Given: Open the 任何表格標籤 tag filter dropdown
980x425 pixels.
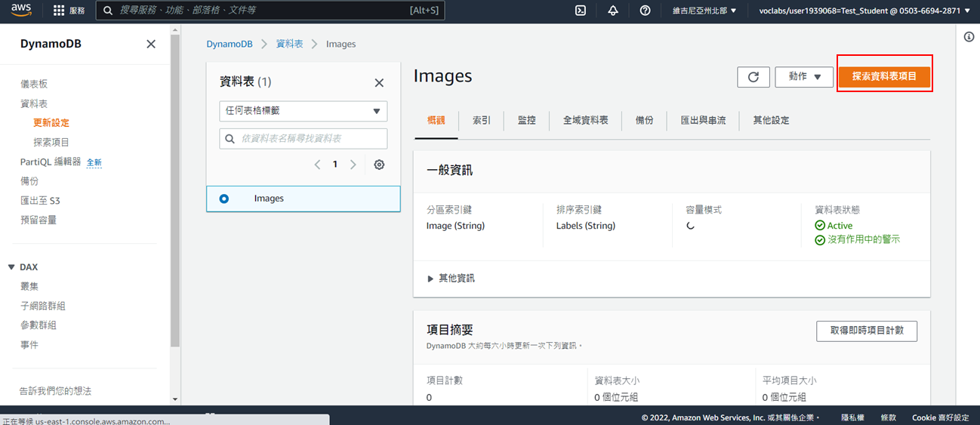Looking at the screenshot, I should pyautogui.click(x=304, y=111).
